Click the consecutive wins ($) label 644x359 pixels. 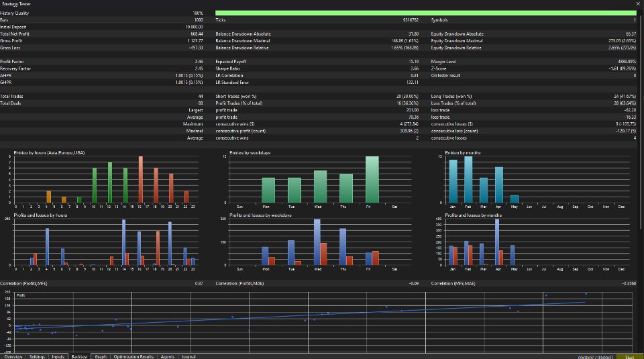click(235, 124)
